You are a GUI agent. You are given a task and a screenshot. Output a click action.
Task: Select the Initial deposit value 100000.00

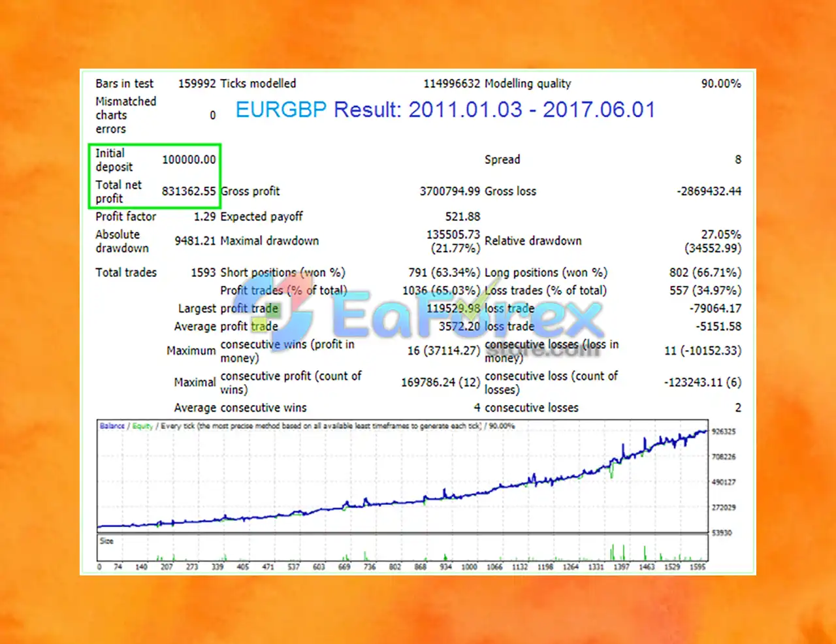point(189,159)
